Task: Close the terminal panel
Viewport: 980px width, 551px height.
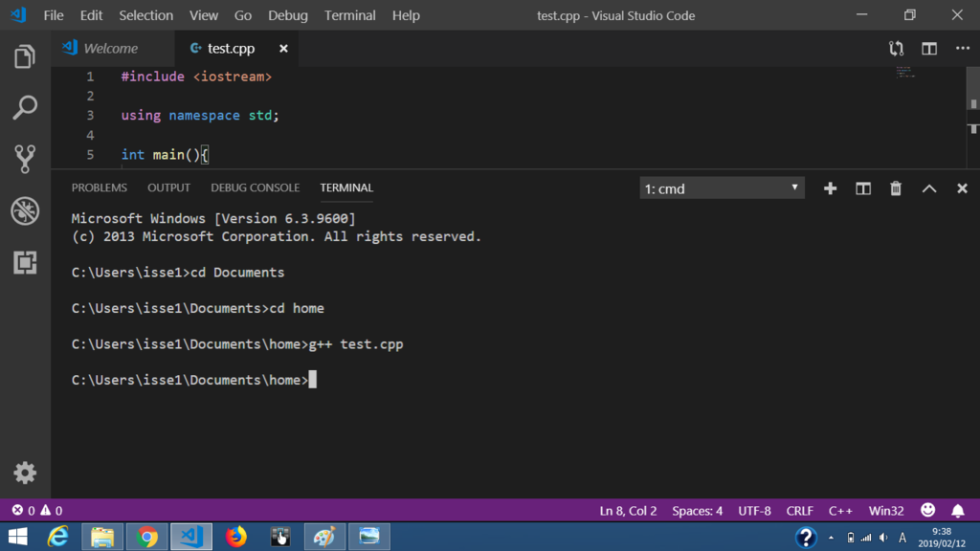Action: click(962, 188)
